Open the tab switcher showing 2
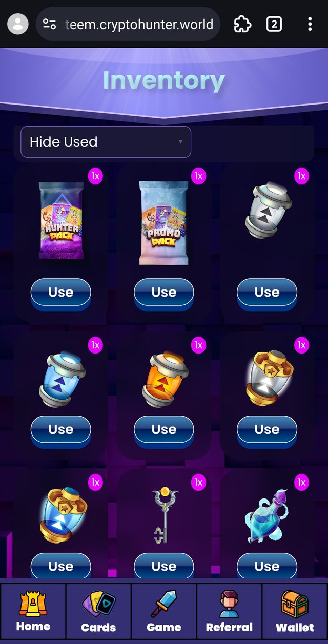 tap(274, 24)
